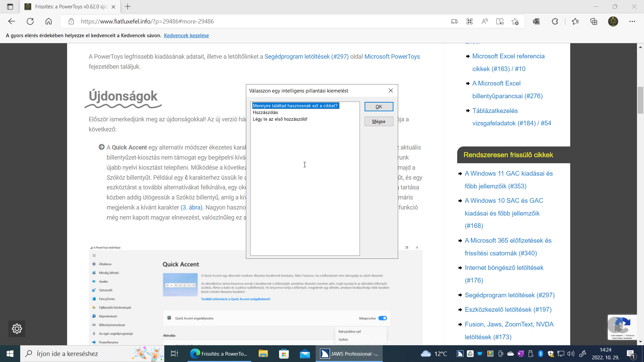
Task: Open the site settings gear icon
Action: coord(17,328)
